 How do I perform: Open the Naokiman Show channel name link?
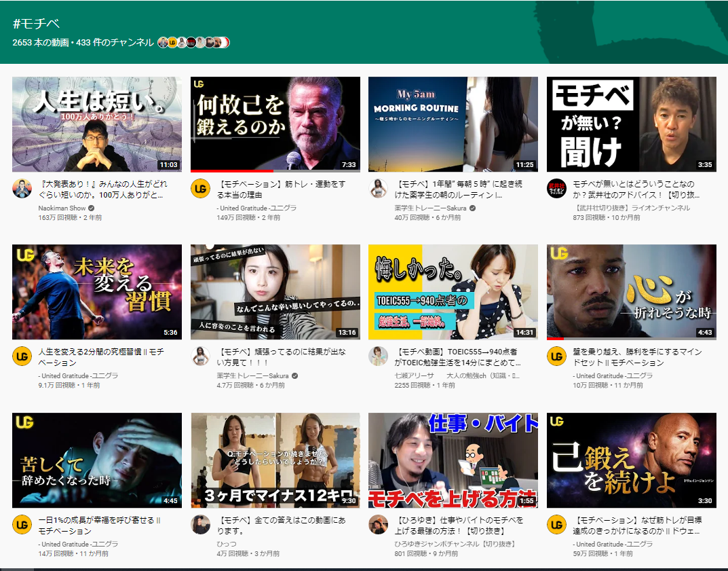click(x=62, y=208)
